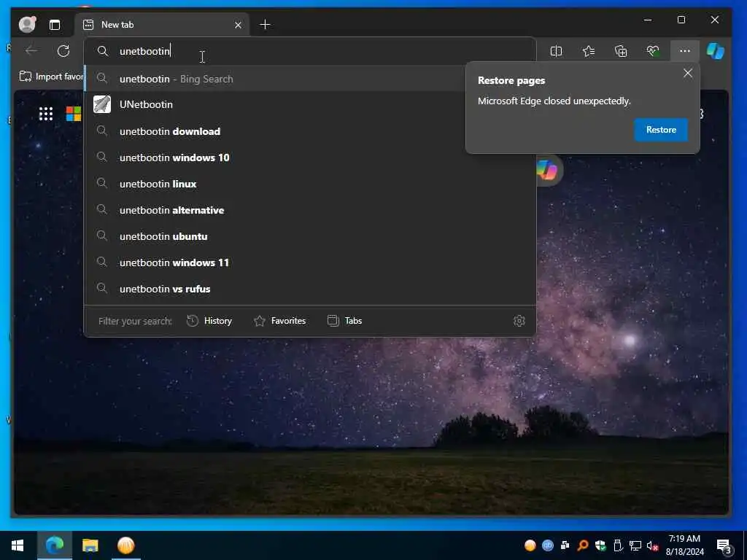This screenshot has width=747, height=560.
Task: Dismiss the Restore pages popup
Action: coord(687,74)
